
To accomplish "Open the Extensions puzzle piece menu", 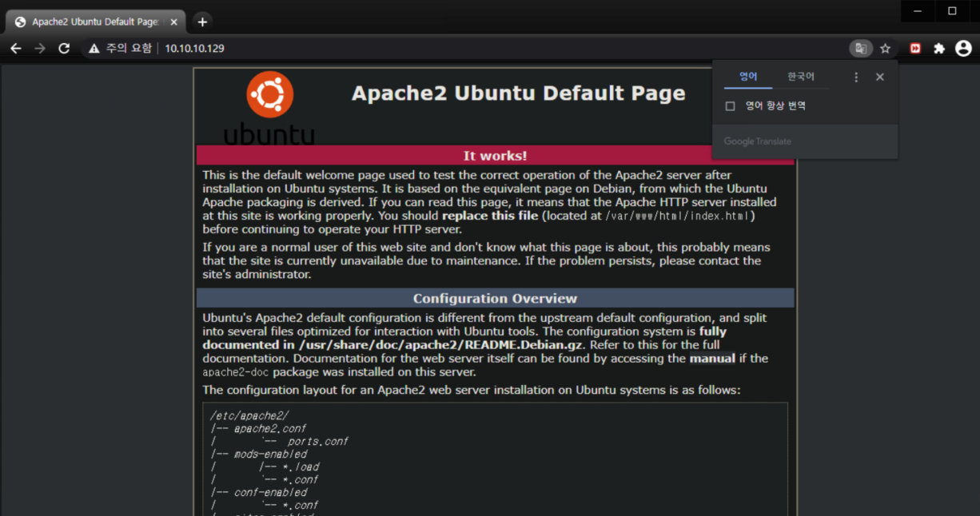I will click(939, 49).
